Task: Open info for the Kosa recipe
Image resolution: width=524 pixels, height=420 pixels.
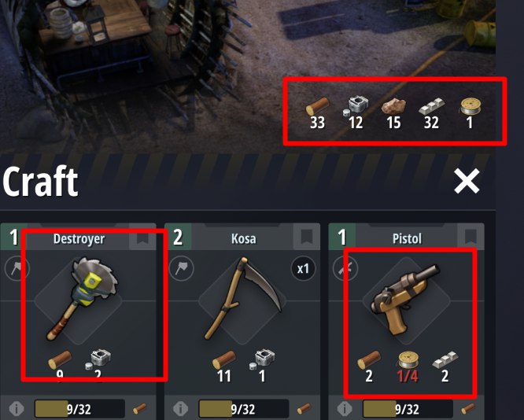Action: coord(180,408)
